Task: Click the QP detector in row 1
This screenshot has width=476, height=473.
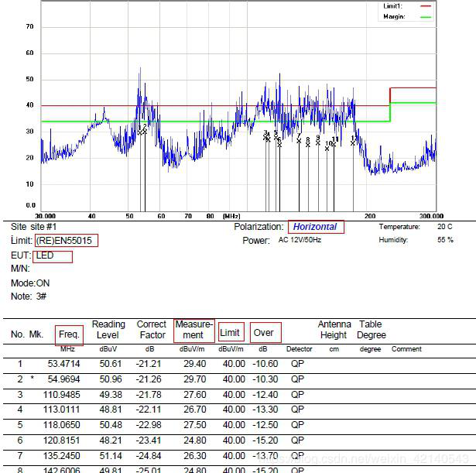Action: click(x=298, y=364)
